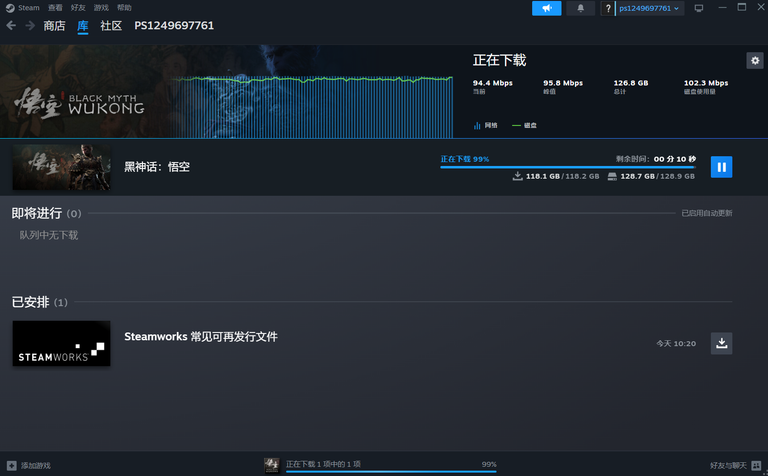This screenshot has height=476, width=768.
Task: Click the 102.3 Mbps disk usage value
Action: (x=706, y=83)
